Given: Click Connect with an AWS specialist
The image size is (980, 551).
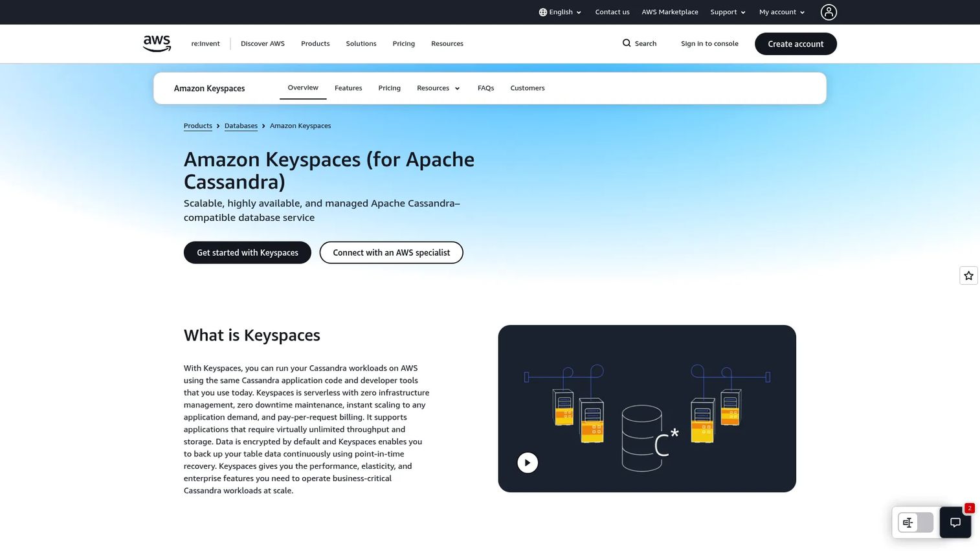Looking at the screenshot, I should [392, 253].
